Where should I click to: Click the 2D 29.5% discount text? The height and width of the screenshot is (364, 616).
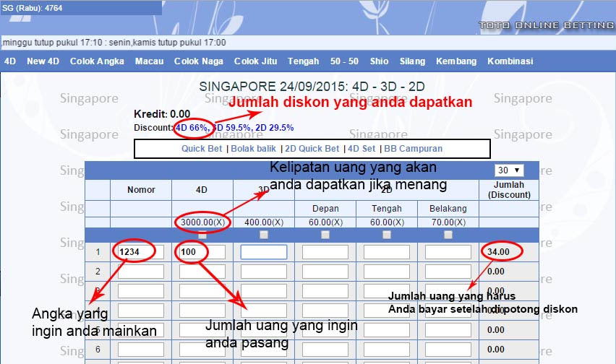(x=274, y=128)
